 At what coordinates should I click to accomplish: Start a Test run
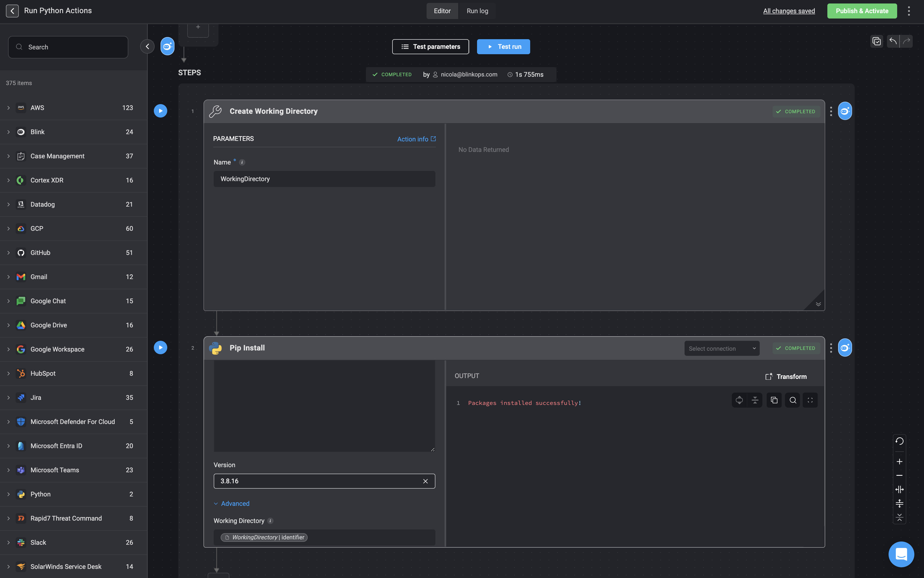[x=503, y=47]
